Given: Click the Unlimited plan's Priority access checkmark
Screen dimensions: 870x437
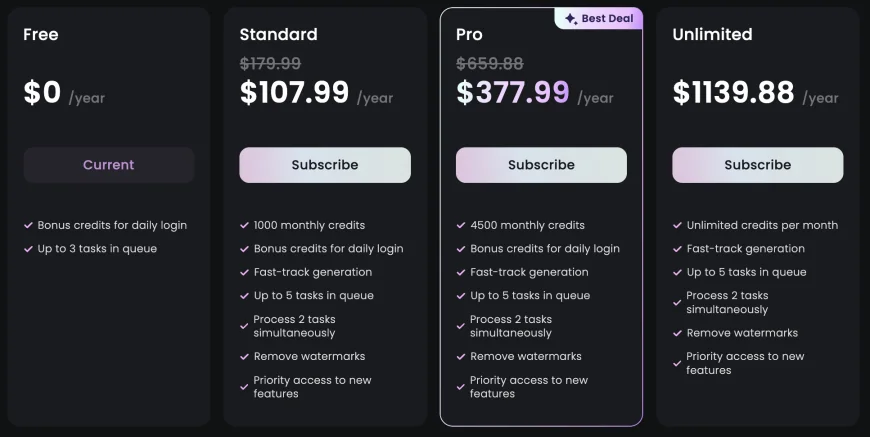Looking at the screenshot, I should [677, 363].
